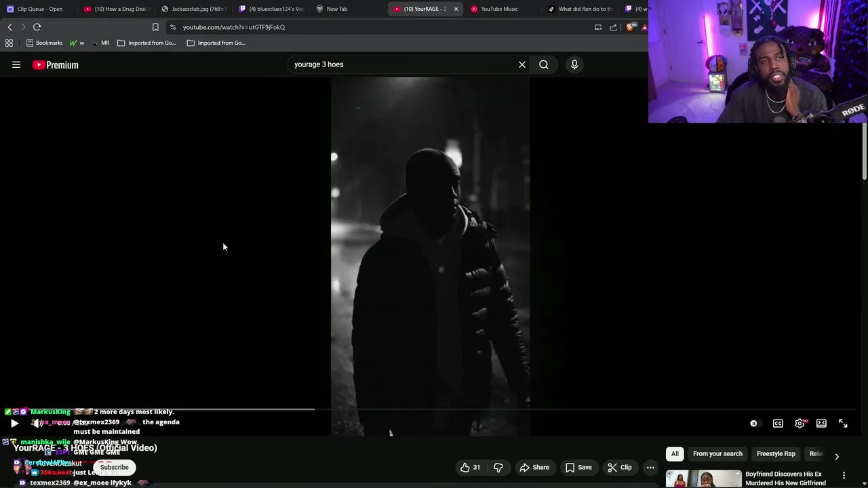The image size is (868, 488).
Task: Switch to theater mode icon
Action: coord(821,423)
